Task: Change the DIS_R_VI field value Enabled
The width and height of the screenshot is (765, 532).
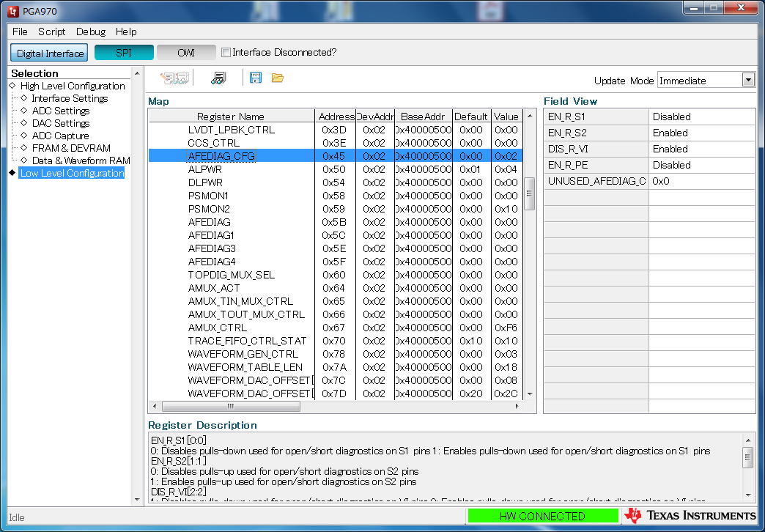Action: click(x=702, y=149)
